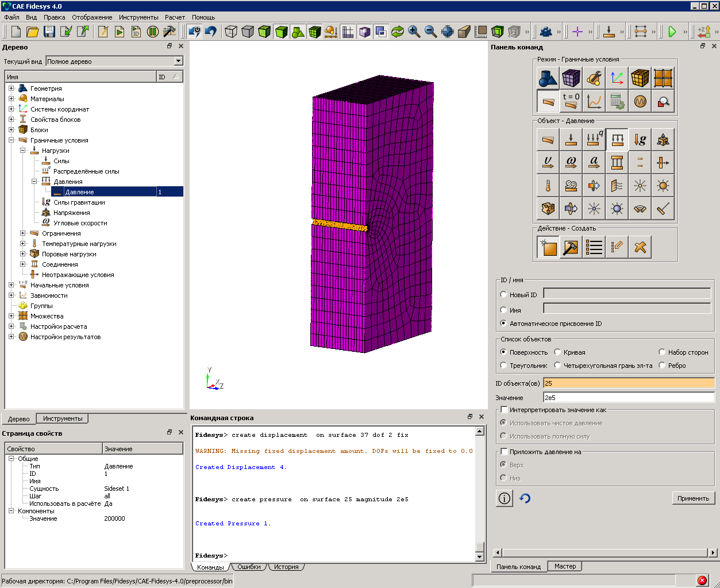Choose 'Треугольник' radio button
720x588 pixels.
coord(503,365)
